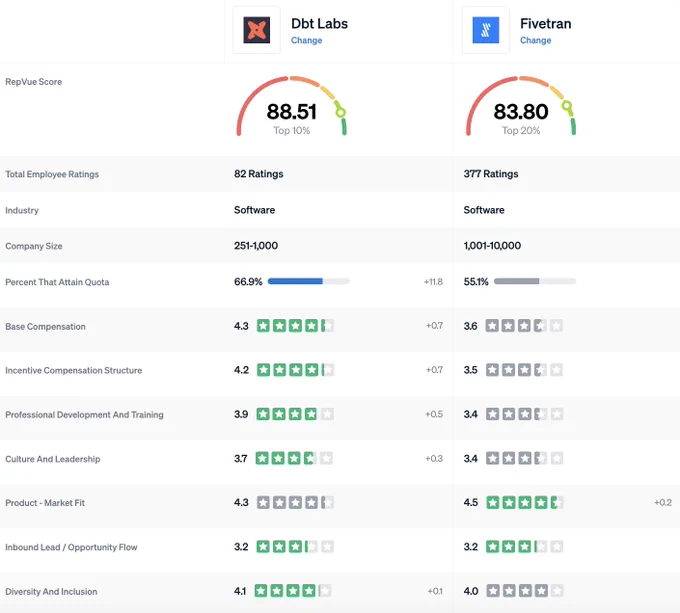Click Dbt Labs Culture And Leadership stars
Image resolution: width=680 pixels, height=613 pixels.
[x=294, y=458]
